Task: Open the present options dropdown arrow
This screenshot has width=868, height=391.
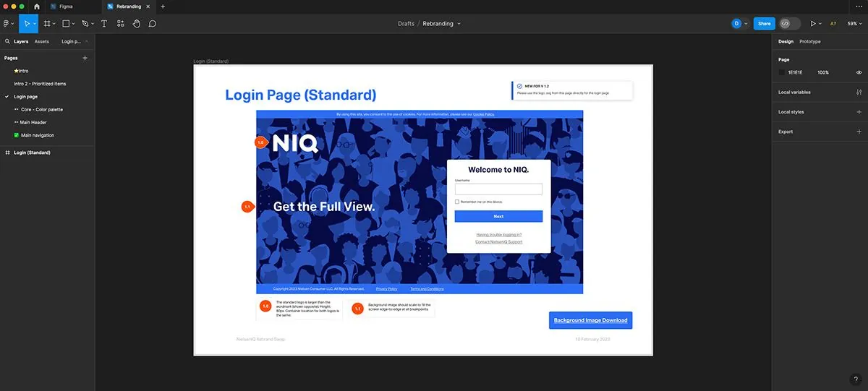Action: pos(821,24)
